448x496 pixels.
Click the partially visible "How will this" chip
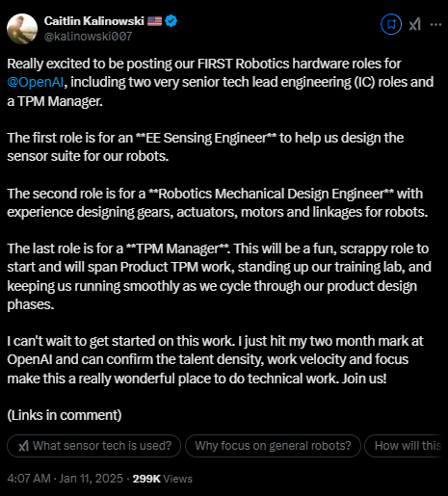tap(406, 446)
